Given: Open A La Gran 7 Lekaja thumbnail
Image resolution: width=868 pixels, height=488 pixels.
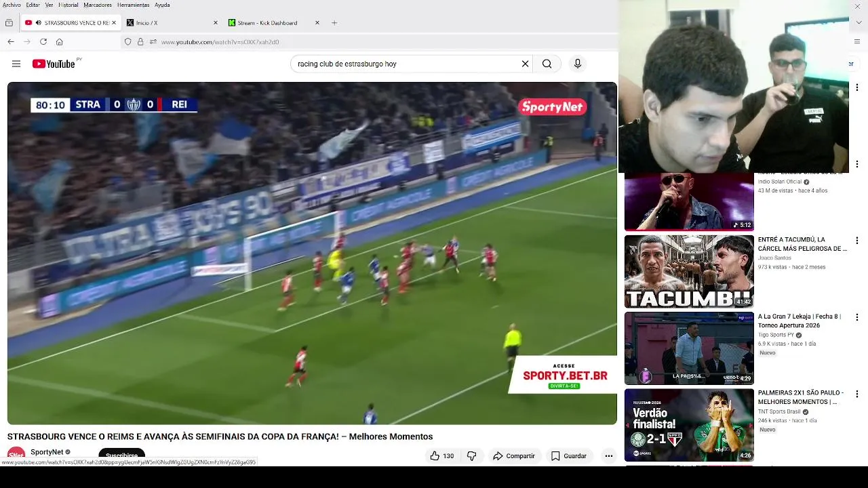Looking at the screenshot, I should (689, 348).
